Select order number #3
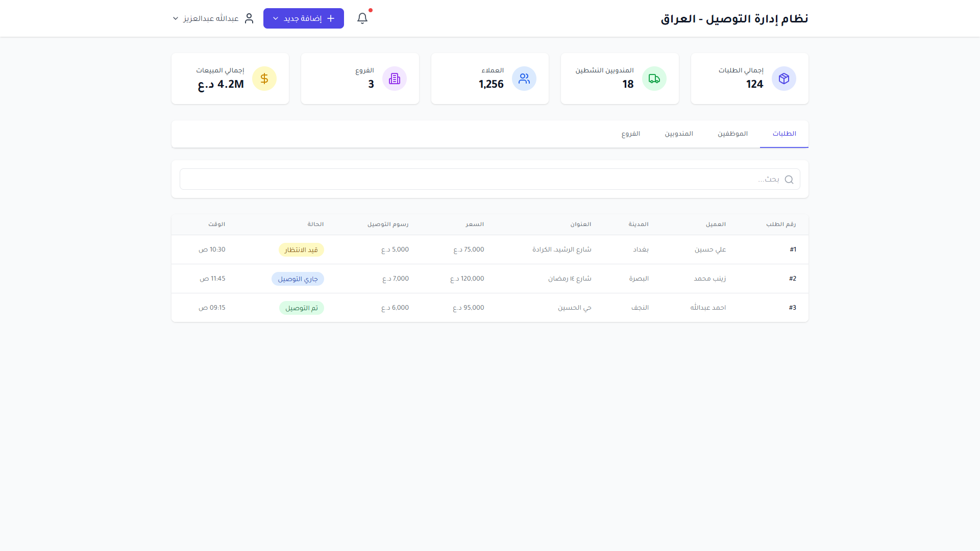Image resolution: width=980 pixels, height=551 pixels. (x=793, y=308)
